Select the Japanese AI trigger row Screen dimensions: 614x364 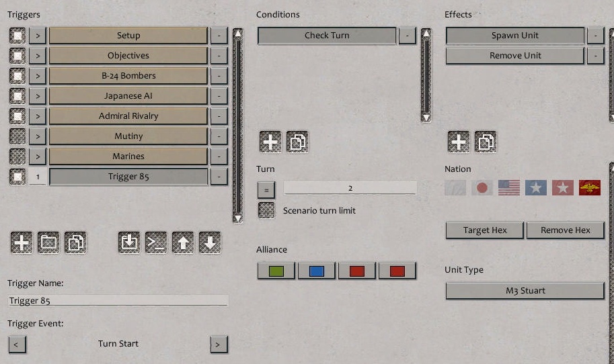128,96
